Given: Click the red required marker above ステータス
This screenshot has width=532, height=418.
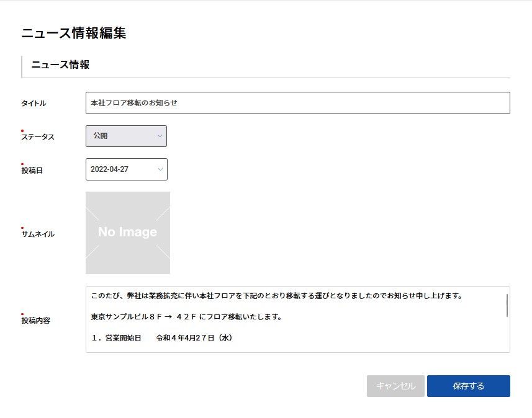Looking at the screenshot, I should (x=22, y=130).
